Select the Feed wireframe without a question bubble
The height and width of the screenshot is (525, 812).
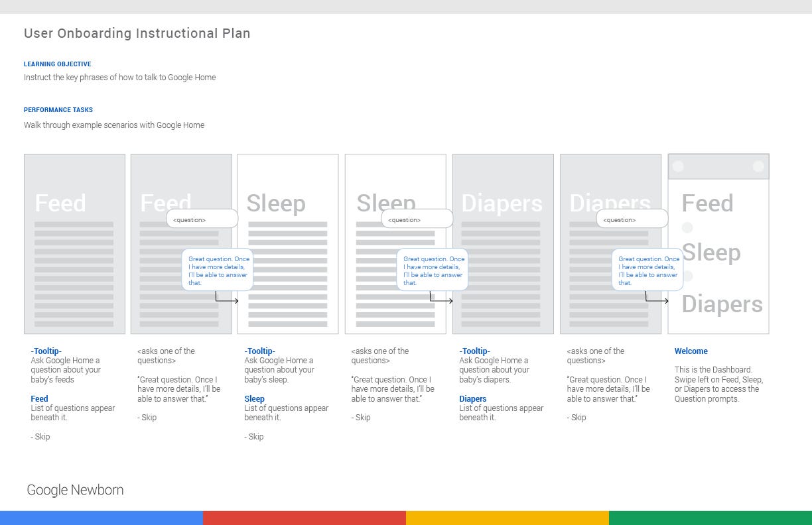(74, 244)
